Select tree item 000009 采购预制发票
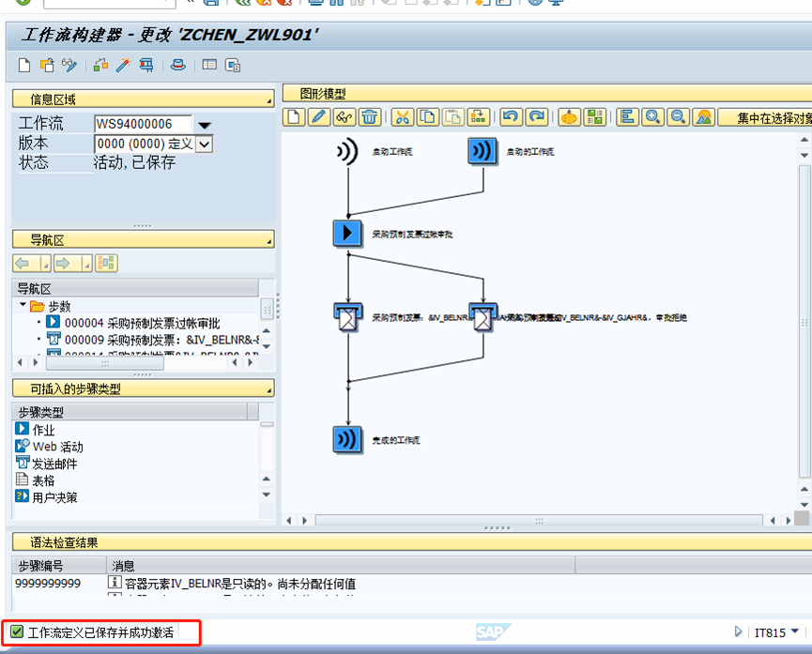812x654 pixels. [x=153, y=340]
